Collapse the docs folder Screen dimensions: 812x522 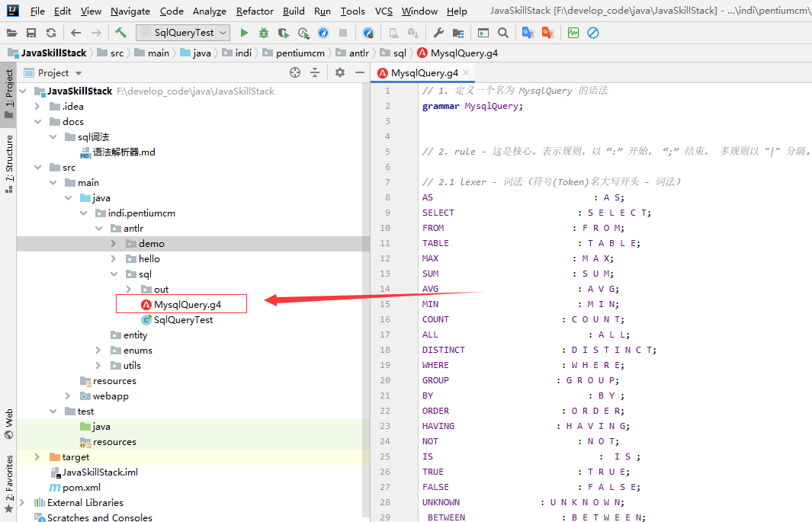tap(37, 122)
